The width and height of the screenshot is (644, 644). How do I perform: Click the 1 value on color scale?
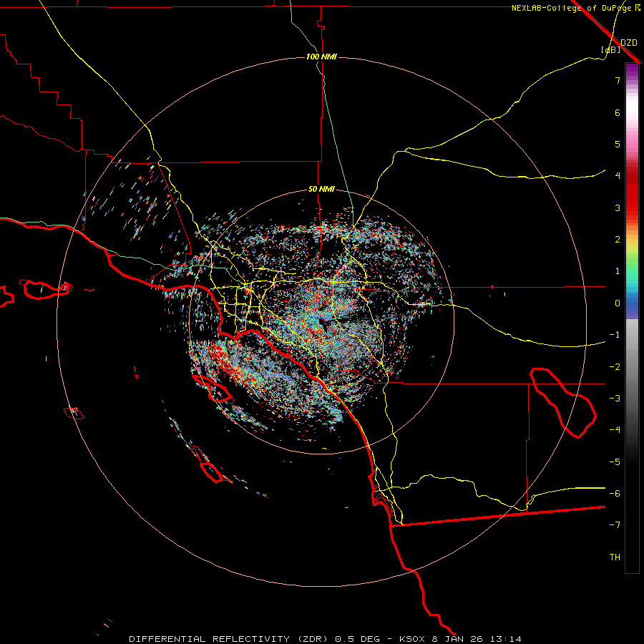pos(618,270)
